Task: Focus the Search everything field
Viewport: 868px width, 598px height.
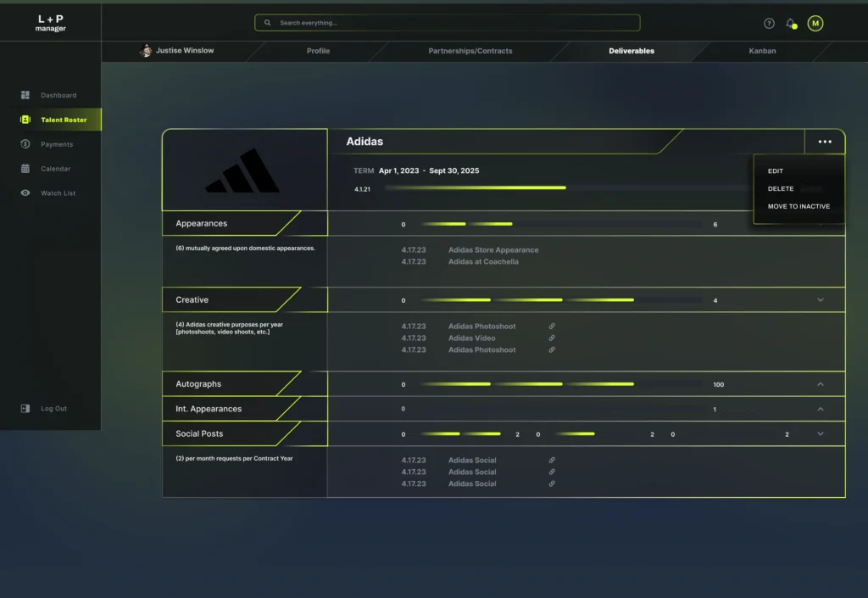Action: point(448,23)
